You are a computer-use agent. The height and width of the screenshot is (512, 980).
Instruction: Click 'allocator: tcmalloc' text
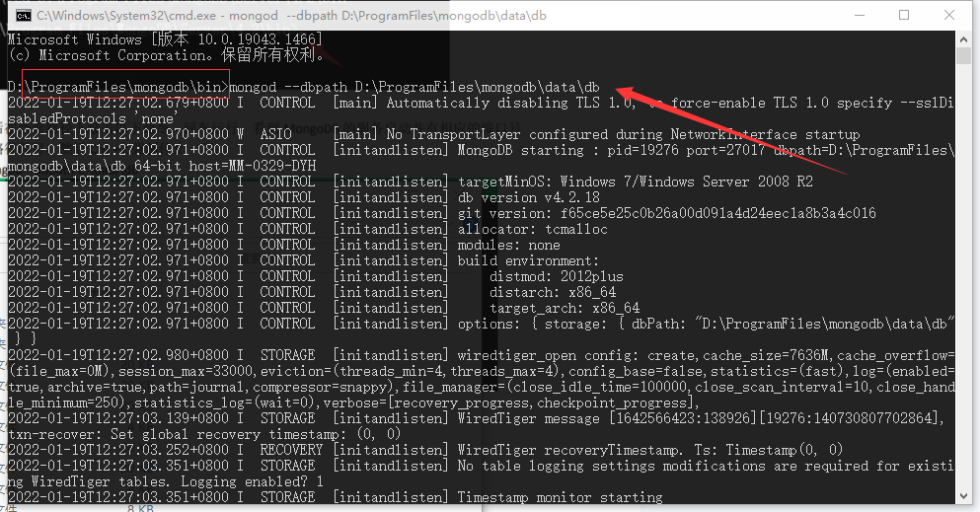533,229
